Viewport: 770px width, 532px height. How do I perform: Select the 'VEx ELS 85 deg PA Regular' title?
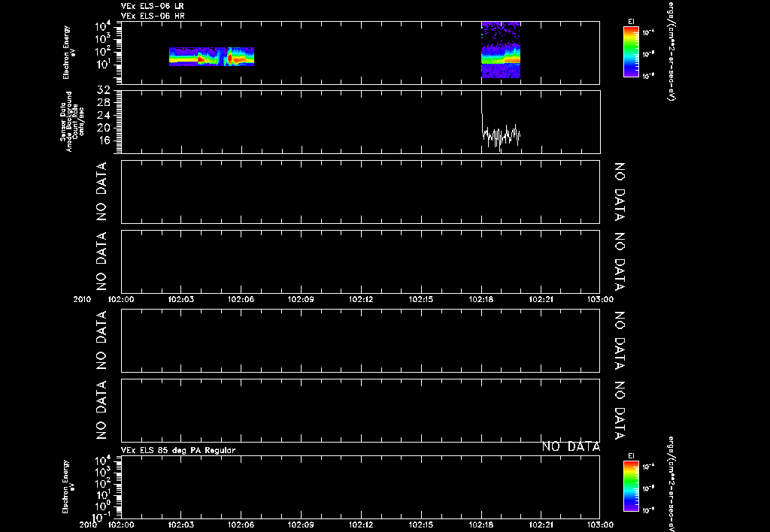coord(177,450)
